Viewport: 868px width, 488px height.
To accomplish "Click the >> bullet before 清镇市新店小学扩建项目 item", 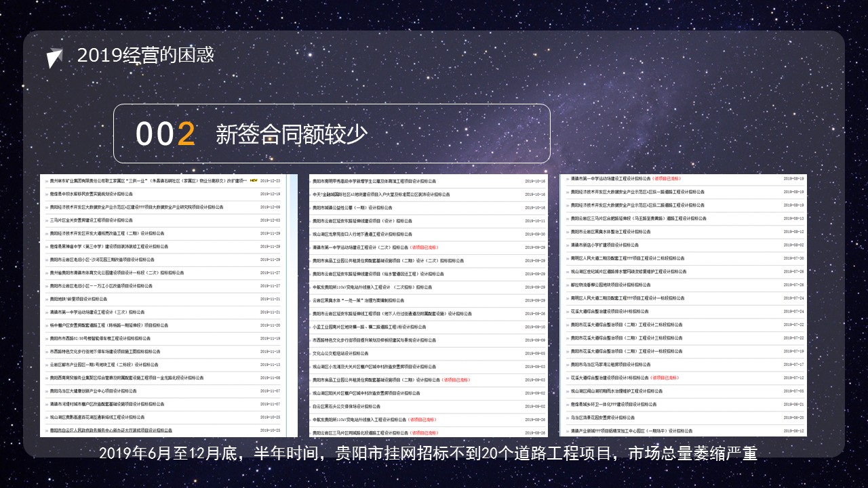I will pyautogui.click(x=567, y=245).
